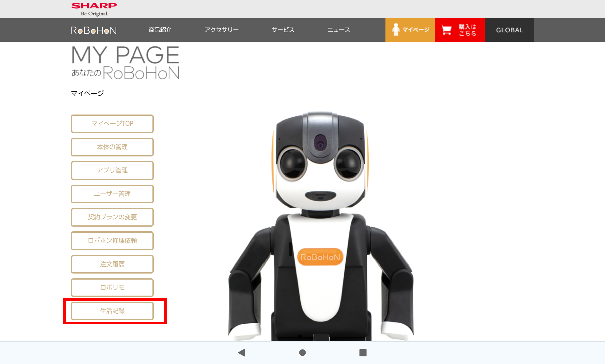This screenshot has width=605, height=364.
Task: Click the orange RoBoHoN chest badge
Action: pos(320,257)
